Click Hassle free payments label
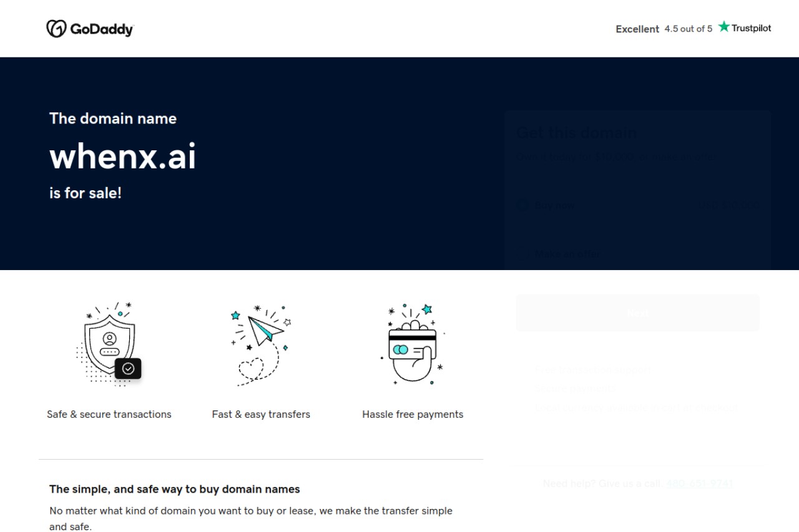 coord(413,414)
